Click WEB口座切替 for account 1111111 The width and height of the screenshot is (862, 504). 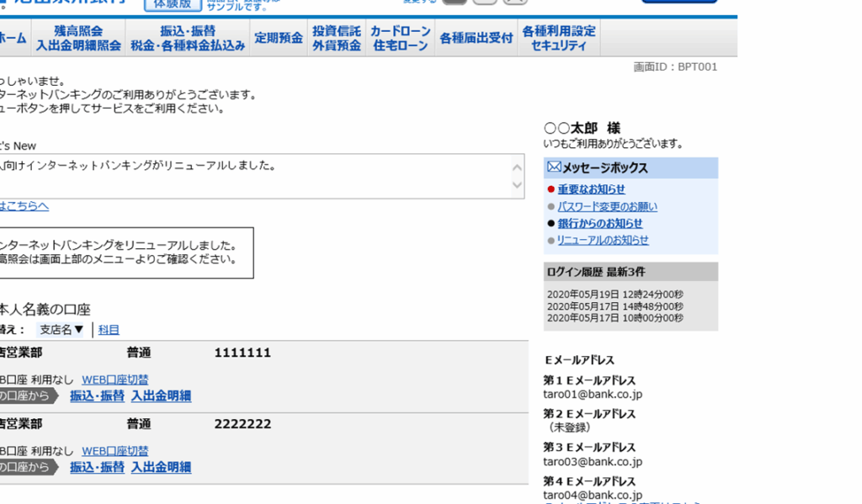(114, 379)
